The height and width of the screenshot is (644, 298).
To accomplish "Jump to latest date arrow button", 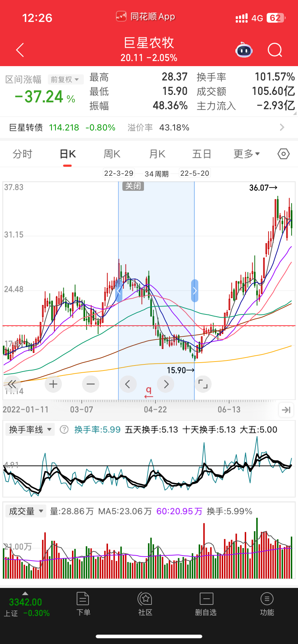I will click(286, 410).
